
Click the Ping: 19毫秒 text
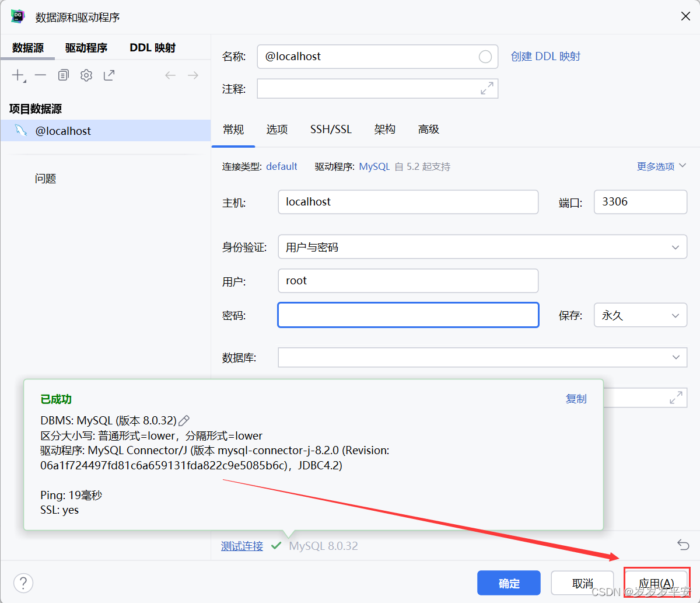tap(71, 495)
